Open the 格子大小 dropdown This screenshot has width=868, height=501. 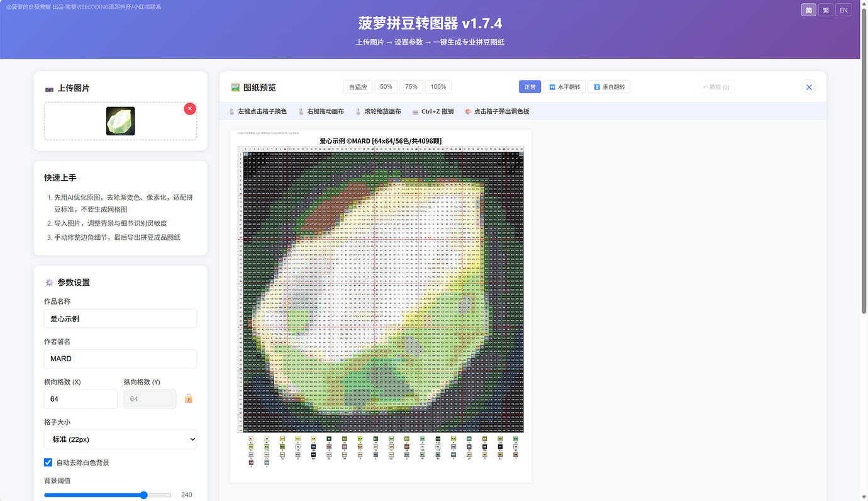click(120, 439)
